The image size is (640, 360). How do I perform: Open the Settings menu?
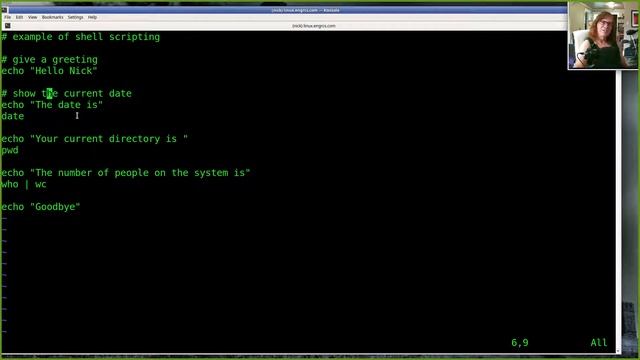pos(76,17)
